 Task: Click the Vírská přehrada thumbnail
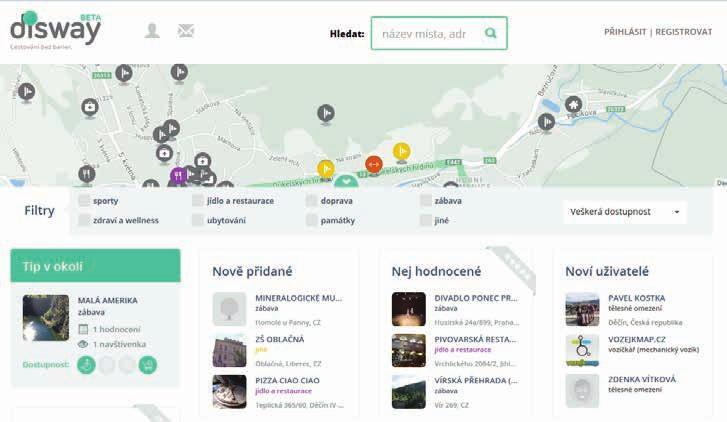tap(408, 392)
